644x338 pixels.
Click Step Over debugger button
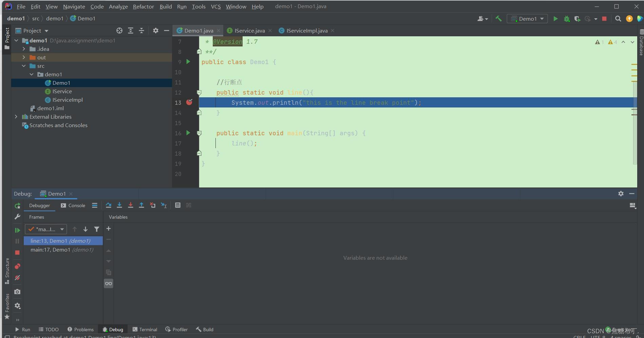click(x=109, y=205)
